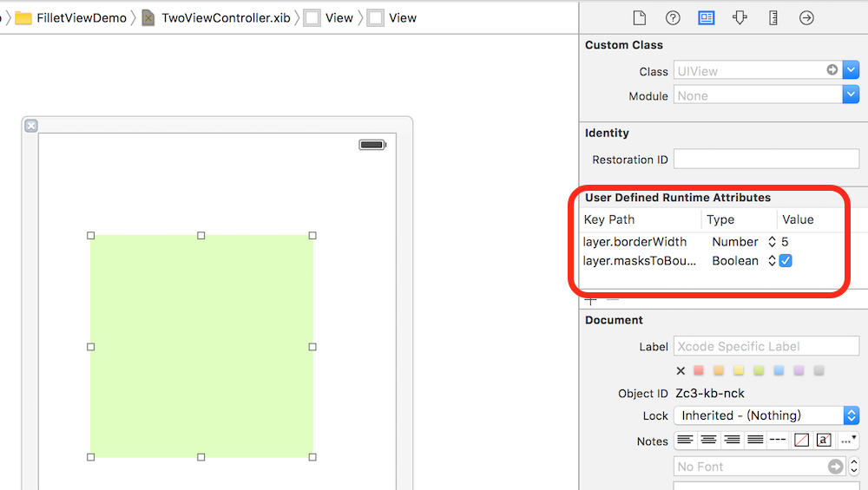Open the Lock dropdown Inherited - (Nothing)
868x490 pixels.
(x=766, y=415)
